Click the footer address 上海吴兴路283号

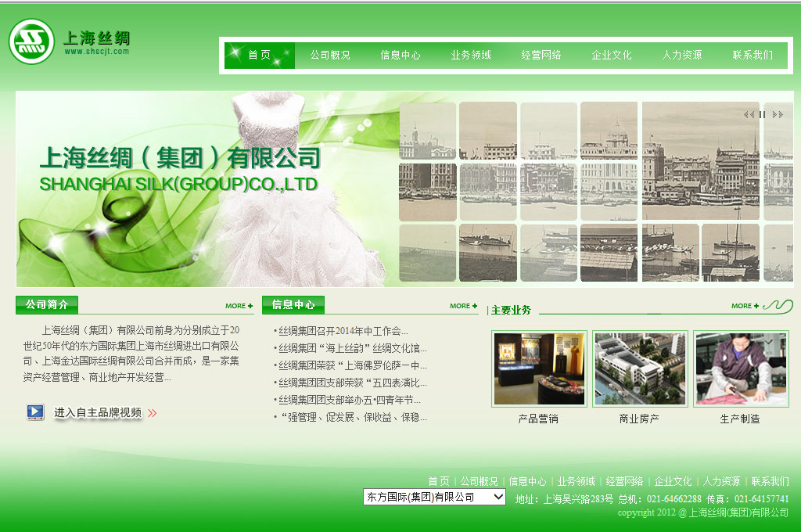click(578, 499)
